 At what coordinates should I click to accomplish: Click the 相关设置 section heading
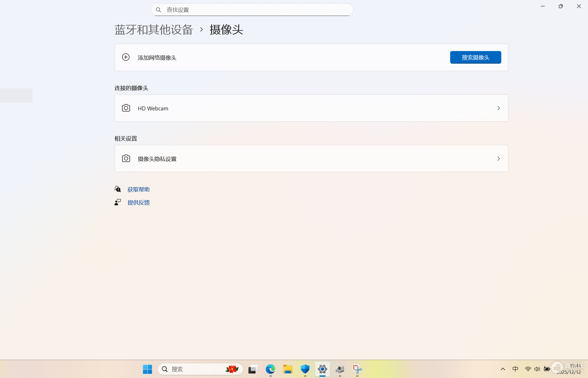click(126, 139)
